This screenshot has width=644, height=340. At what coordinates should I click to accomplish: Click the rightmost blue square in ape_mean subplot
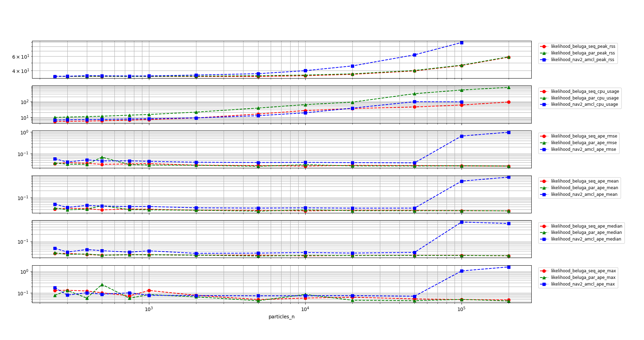point(509,177)
